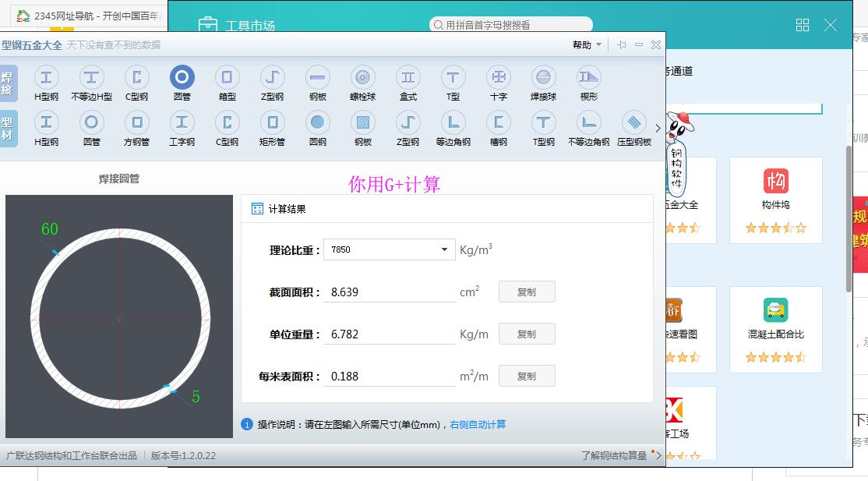Expand more profile types arrow
Image resolution: width=868 pixels, height=481 pixels.
click(658, 128)
